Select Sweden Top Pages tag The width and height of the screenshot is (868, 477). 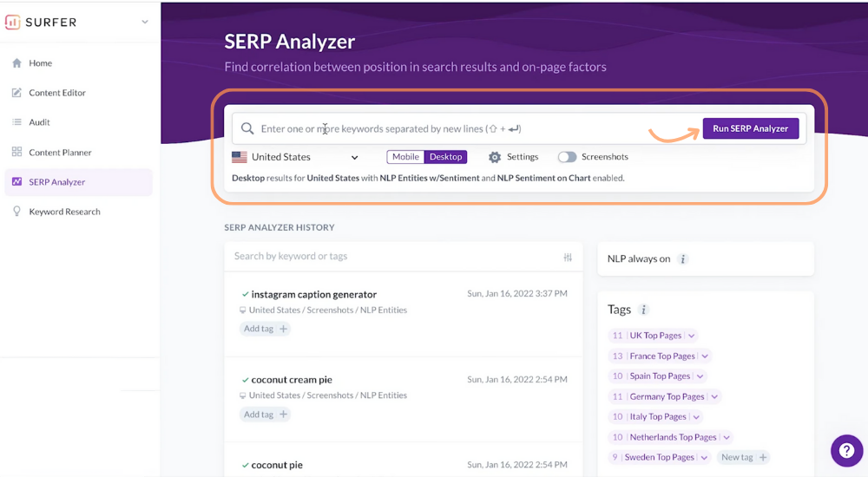point(660,457)
